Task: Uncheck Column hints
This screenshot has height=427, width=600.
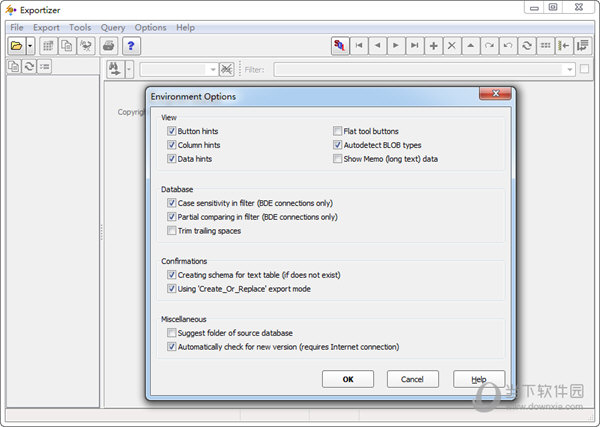Action: click(171, 145)
